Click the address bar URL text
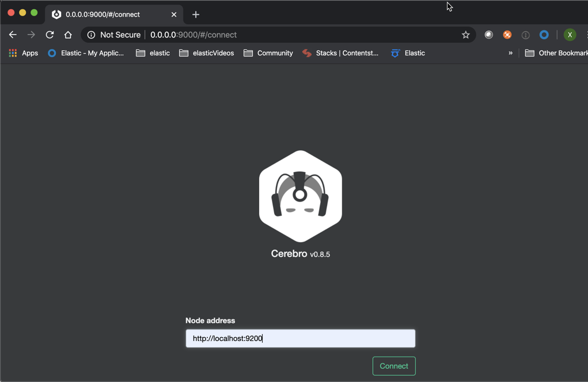Viewport: 588px width, 382px height. [x=194, y=35]
